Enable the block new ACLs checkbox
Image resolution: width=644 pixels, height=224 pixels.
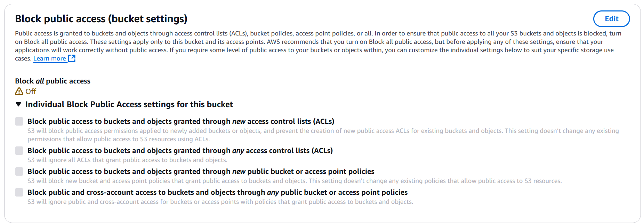coord(19,121)
